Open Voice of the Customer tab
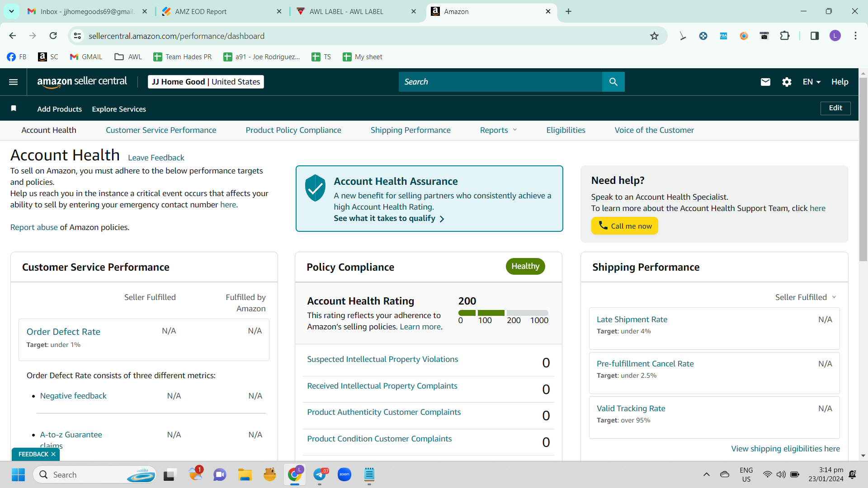The height and width of the screenshot is (488, 868). [654, 130]
